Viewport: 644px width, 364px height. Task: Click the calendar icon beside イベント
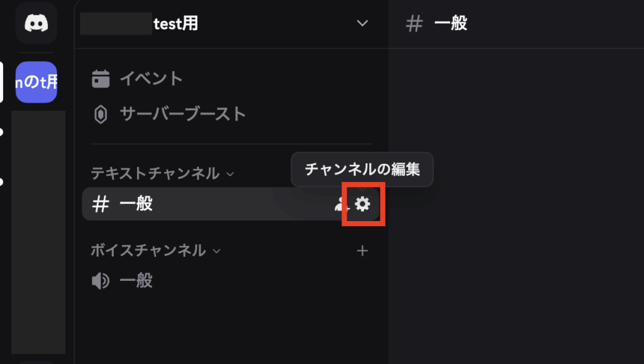[x=101, y=79]
